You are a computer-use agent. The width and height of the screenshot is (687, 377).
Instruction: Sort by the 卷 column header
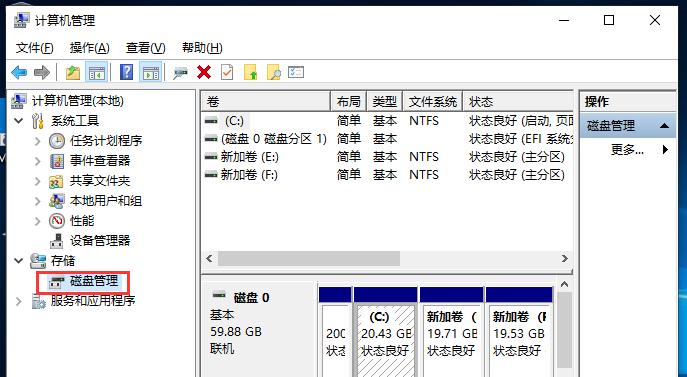(x=266, y=102)
